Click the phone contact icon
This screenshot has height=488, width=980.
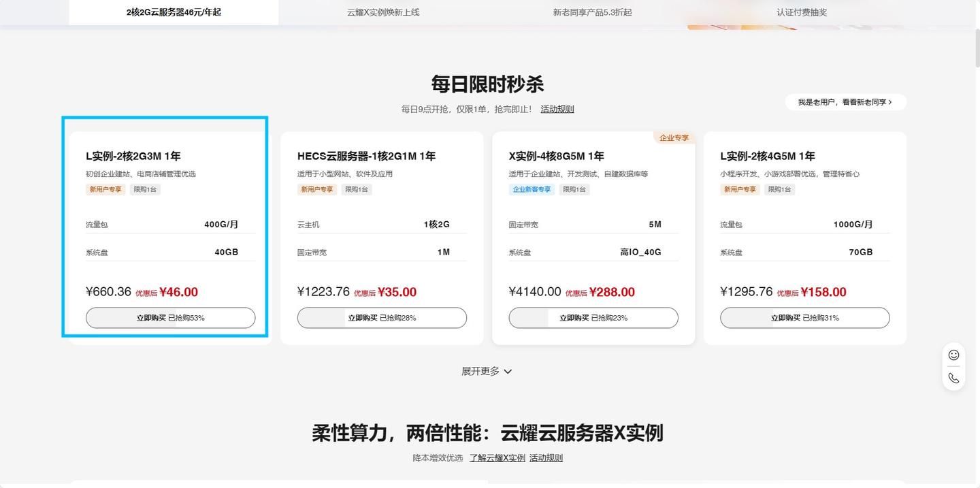coord(953,378)
